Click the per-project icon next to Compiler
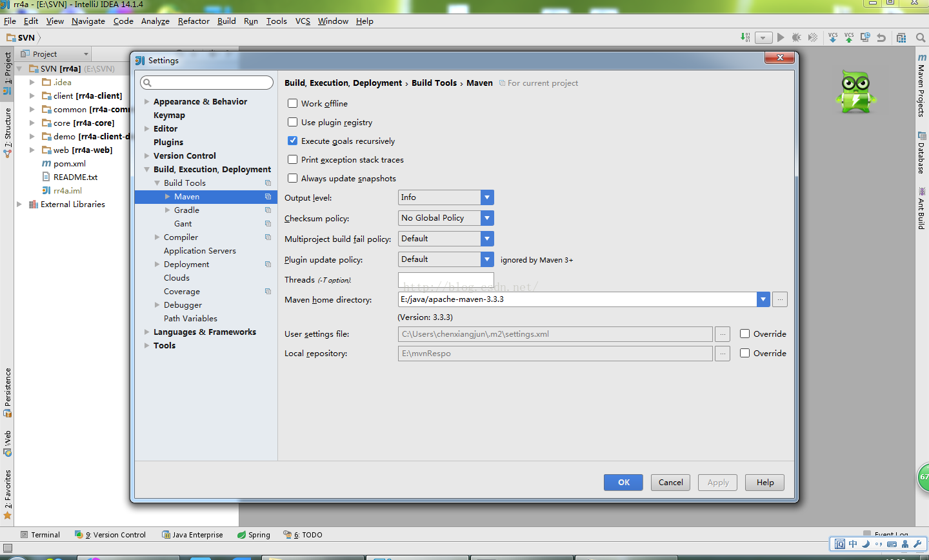The width and height of the screenshot is (929, 560). click(x=268, y=237)
